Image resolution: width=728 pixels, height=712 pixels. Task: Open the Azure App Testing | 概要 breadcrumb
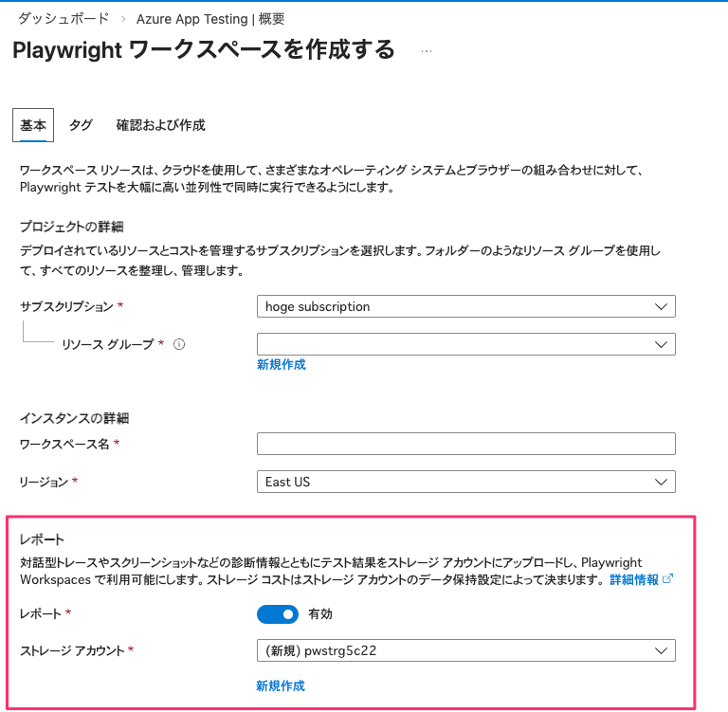[210, 19]
